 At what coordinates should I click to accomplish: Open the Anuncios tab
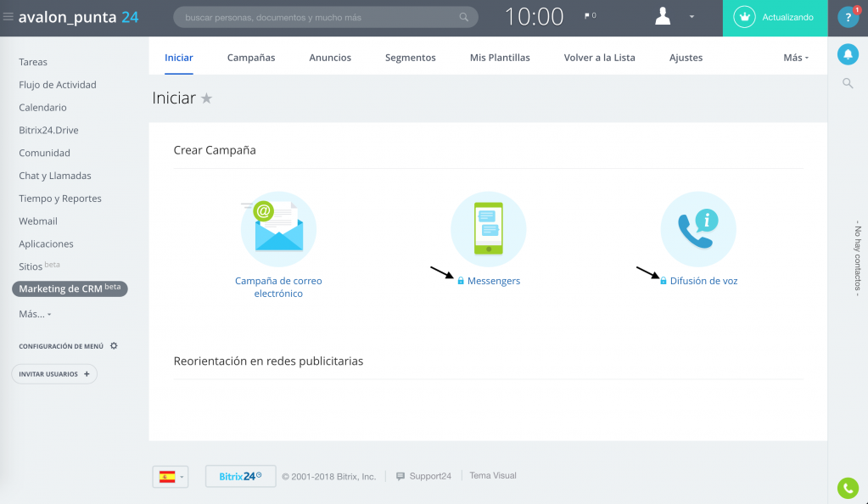pos(330,58)
